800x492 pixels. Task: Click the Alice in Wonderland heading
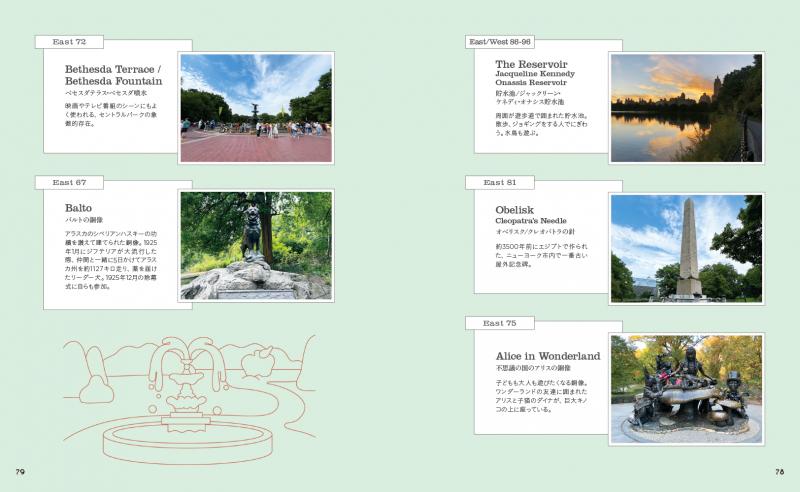(x=547, y=356)
